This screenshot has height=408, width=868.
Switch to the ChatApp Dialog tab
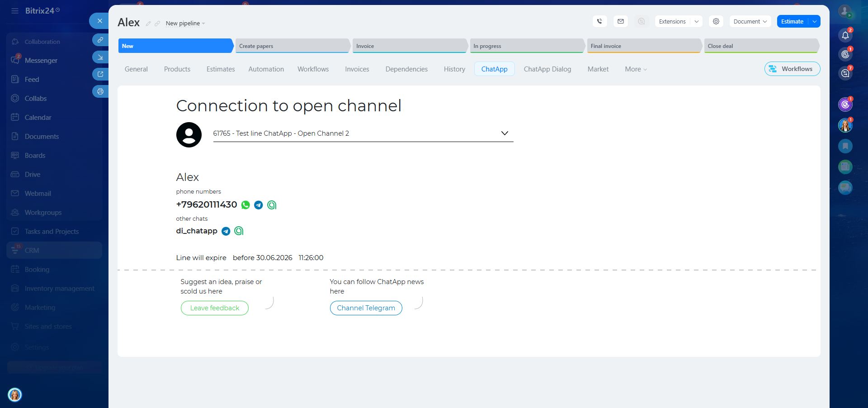click(x=547, y=69)
